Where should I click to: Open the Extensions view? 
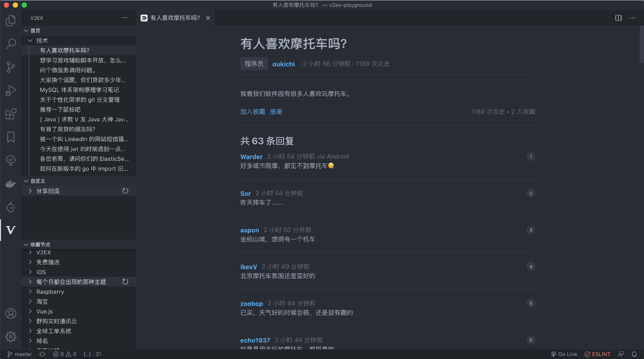tap(11, 114)
